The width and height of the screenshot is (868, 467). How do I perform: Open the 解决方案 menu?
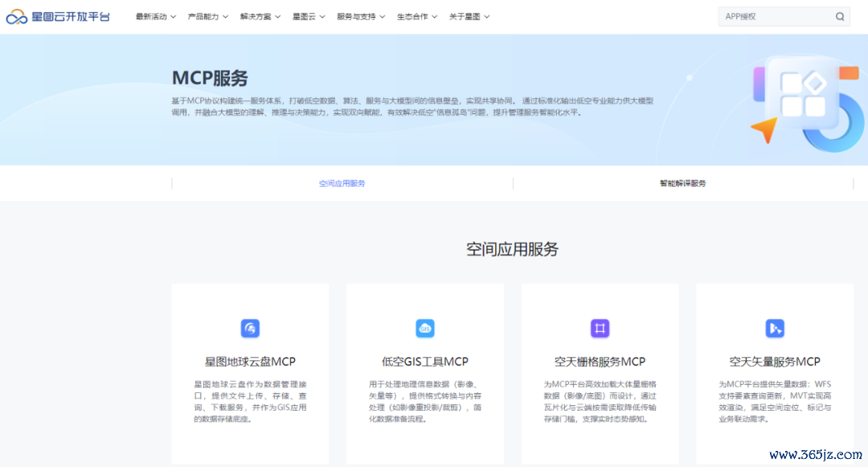tap(256, 17)
